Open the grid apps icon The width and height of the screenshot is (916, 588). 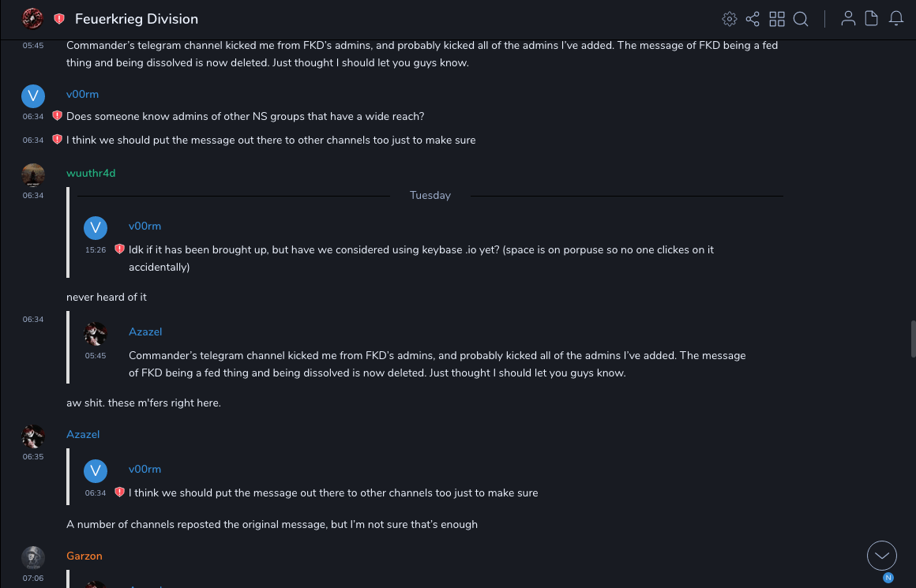pyautogui.click(x=777, y=19)
